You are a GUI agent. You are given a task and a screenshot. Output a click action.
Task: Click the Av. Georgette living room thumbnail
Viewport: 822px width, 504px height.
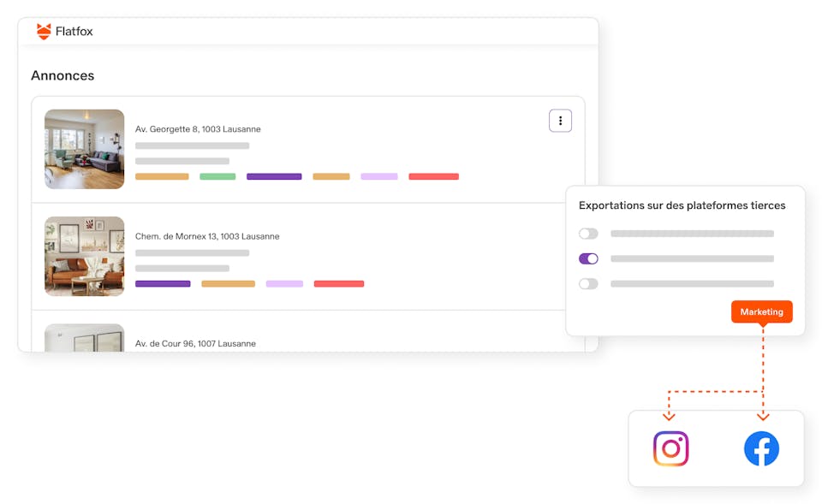85,149
